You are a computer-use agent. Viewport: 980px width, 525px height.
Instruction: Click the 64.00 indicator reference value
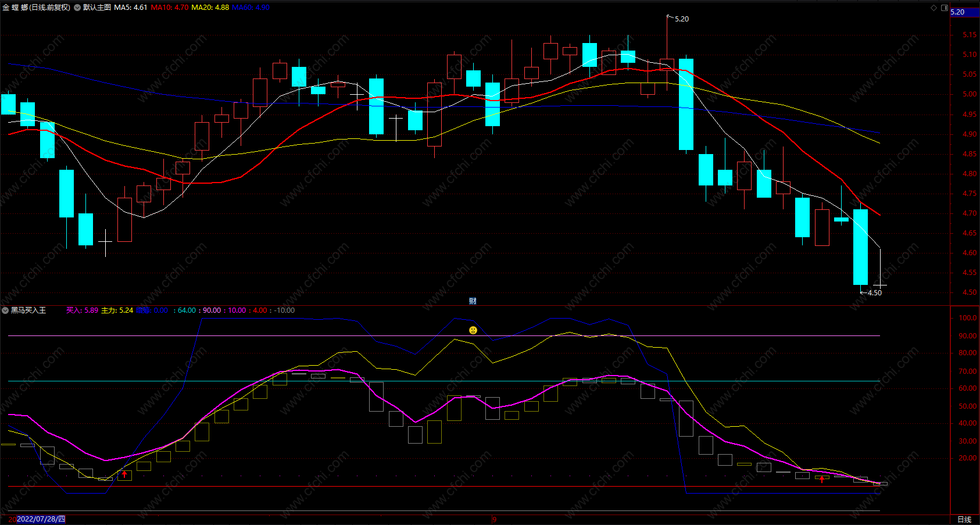[187, 310]
